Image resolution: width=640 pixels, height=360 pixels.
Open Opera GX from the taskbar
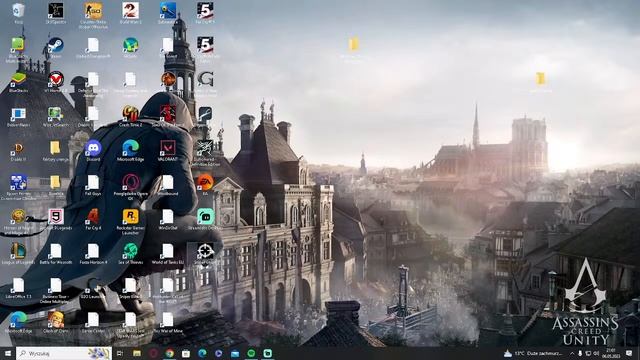153,353
